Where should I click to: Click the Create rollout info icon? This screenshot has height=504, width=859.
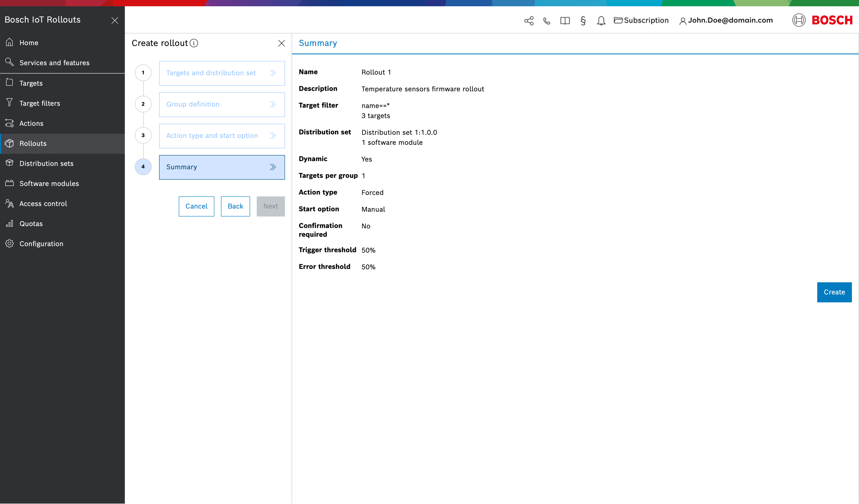(x=194, y=43)
